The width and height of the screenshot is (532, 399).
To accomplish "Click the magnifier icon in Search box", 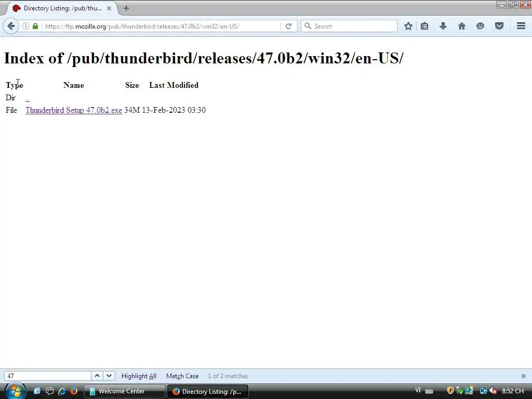I will click(308, 26).
